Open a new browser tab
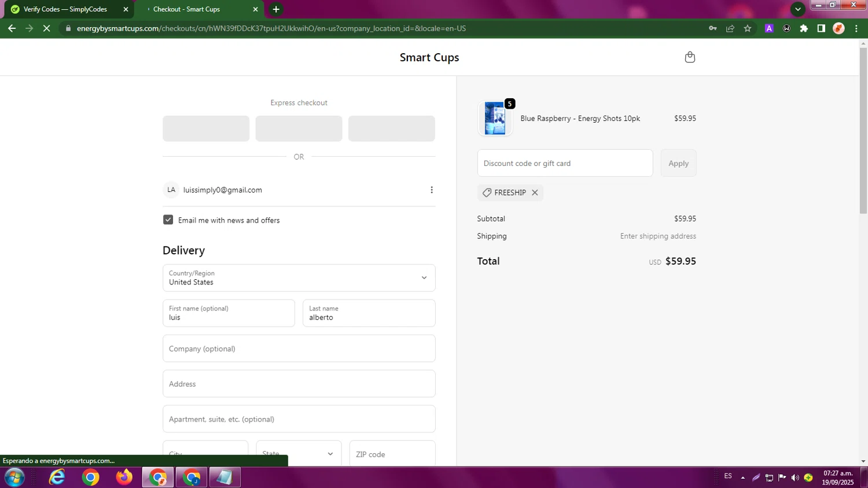 coord(276,9)
